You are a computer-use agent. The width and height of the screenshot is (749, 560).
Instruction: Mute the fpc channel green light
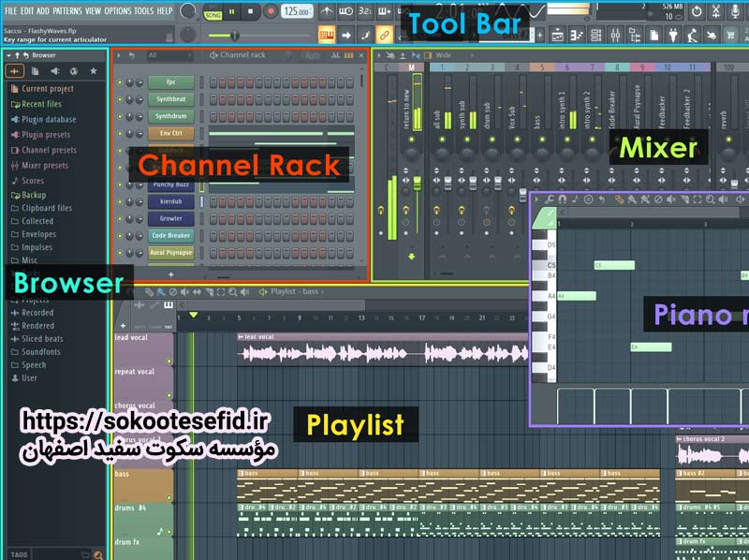(120, 82)
